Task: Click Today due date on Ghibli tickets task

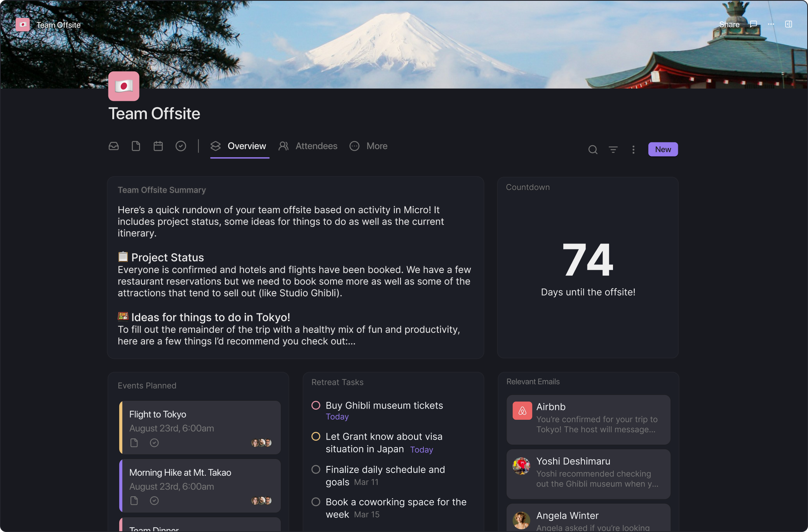Action: (337, 417)
